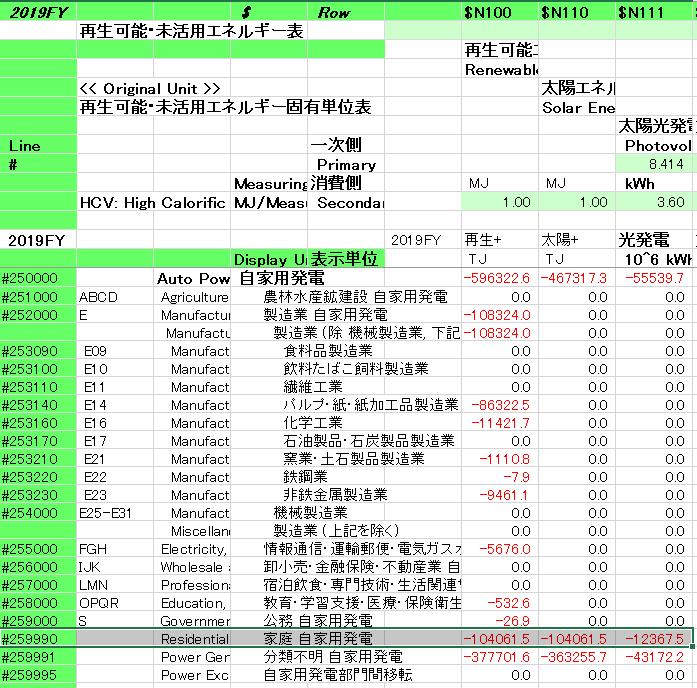697x688 pixels.
Task: Click the $N110 column header cell
Action: (x=577, y=12)
